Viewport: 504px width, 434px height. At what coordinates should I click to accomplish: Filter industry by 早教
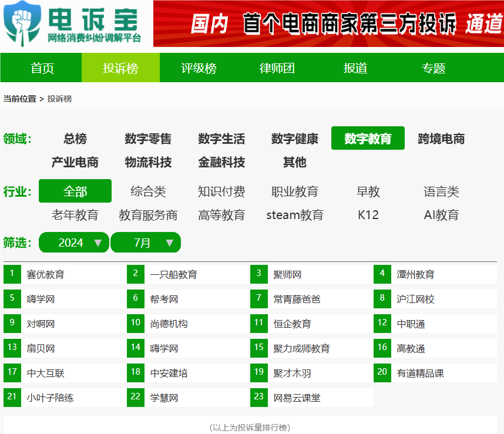[368, 191]
